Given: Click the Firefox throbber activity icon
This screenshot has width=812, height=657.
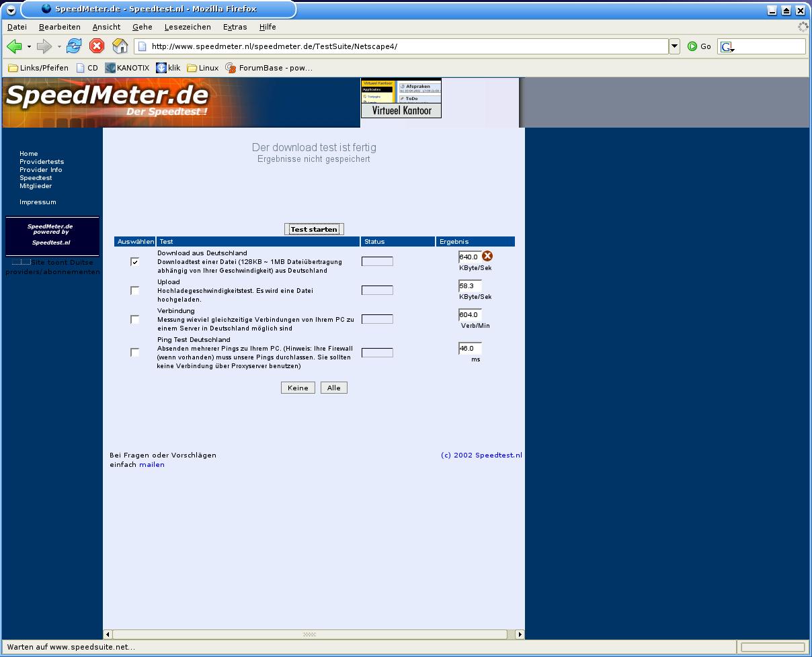Looking at the screenshot, I should coord(803,27).
